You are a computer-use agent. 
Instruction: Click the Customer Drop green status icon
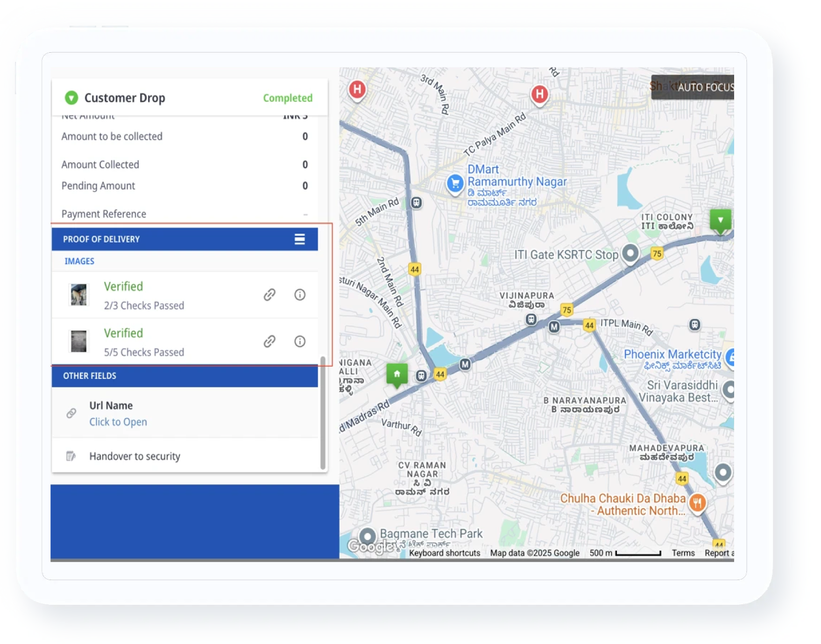click(x=71, y=98)
